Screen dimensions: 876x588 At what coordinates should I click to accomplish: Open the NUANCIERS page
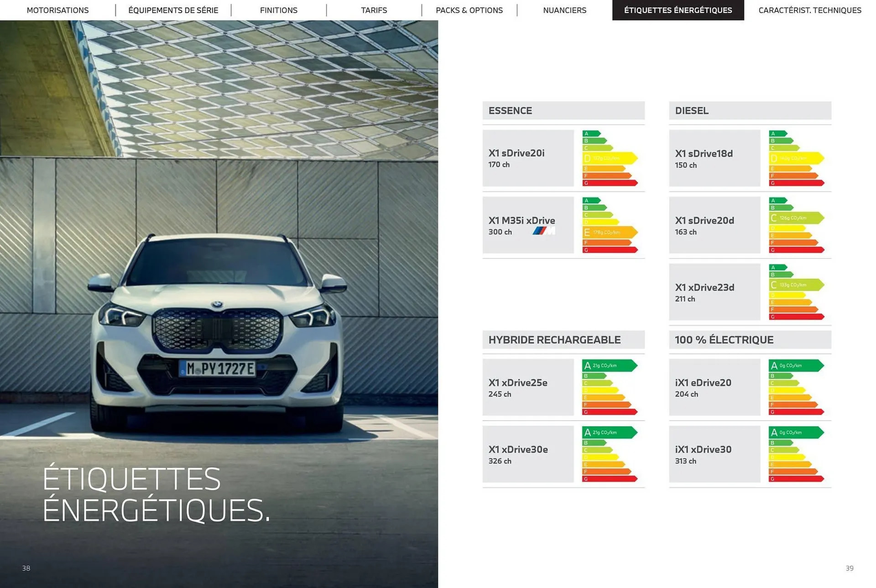565,10
